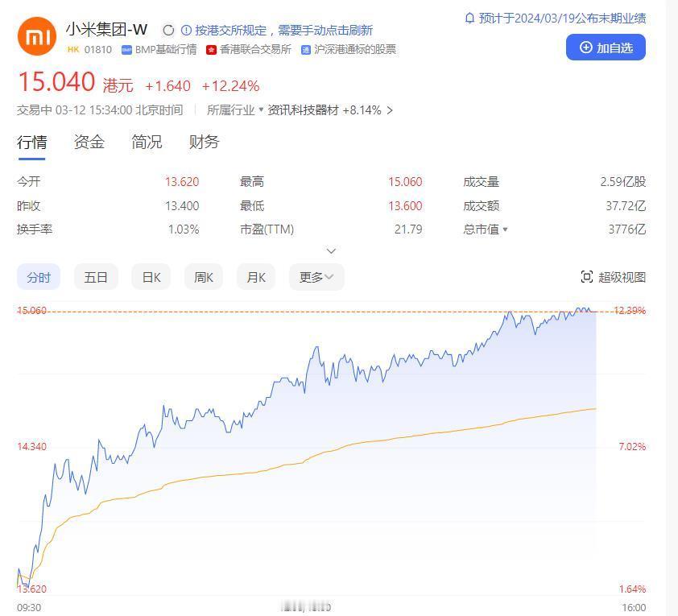Viewport: 678px width, 616px height.
Task: Click the arrow after 资讯科技器材 +8.14%
Action: click(x=390, y=110)
